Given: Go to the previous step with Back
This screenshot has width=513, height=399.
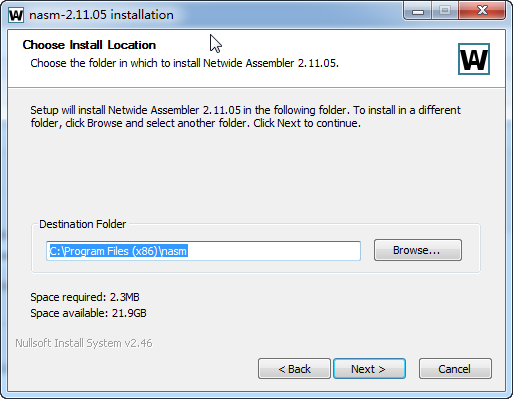Looking at the screenshot, I should click(294, 369).
